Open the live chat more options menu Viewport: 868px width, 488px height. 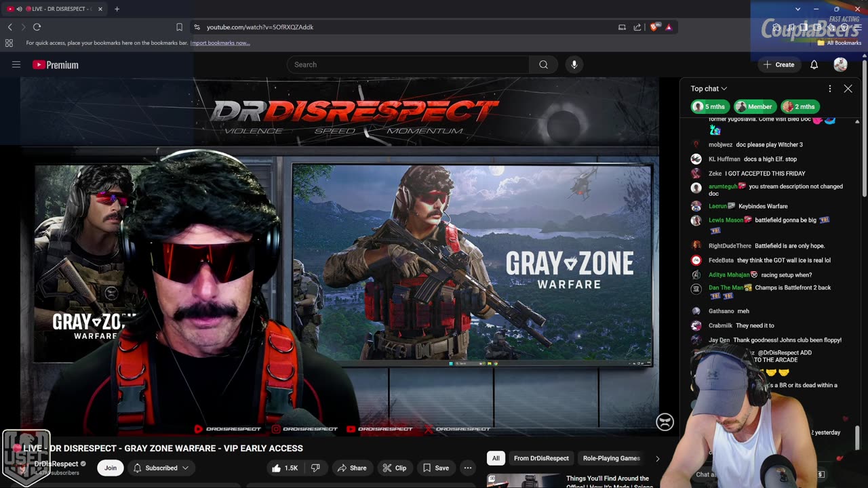pyautogui.click(x=829, y=89)
